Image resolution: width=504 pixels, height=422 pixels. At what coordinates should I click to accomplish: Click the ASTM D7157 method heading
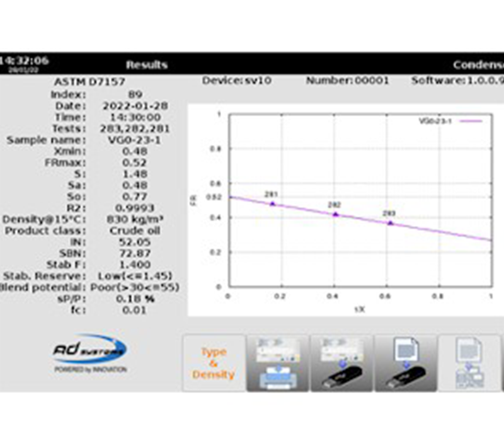coord(92,82)
